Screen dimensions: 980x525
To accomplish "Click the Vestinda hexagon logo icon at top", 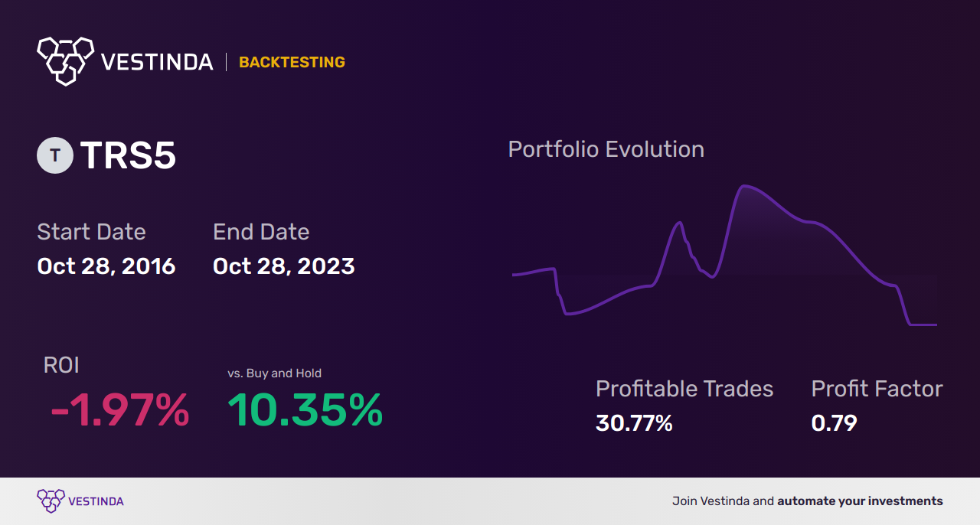I will (65, 60).
